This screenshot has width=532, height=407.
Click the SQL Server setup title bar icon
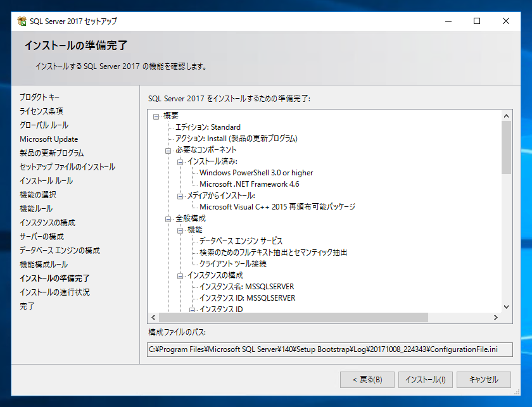click(x=22, y=21)
